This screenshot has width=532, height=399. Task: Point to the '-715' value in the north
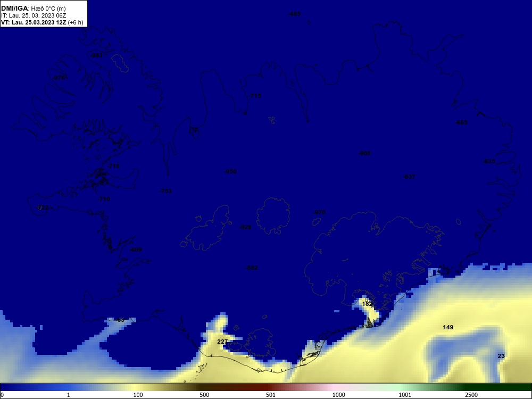[x=255, y=96]
